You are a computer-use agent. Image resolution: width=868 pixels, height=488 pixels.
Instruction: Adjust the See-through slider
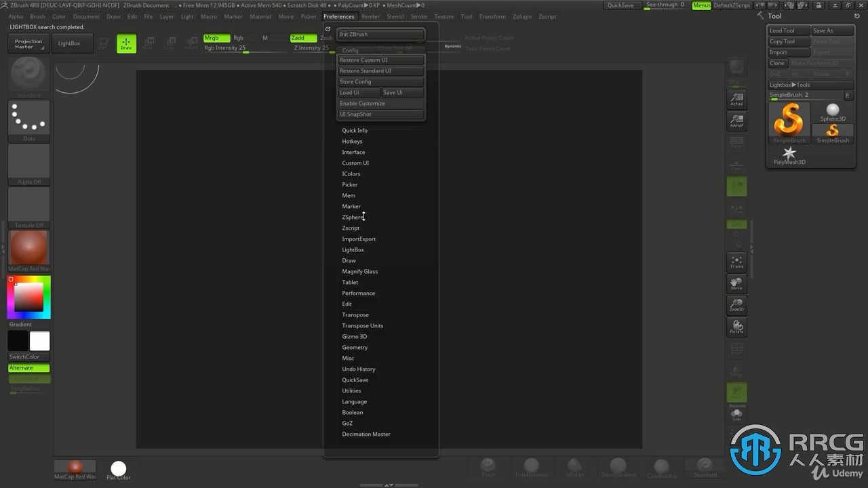[665, 5]
